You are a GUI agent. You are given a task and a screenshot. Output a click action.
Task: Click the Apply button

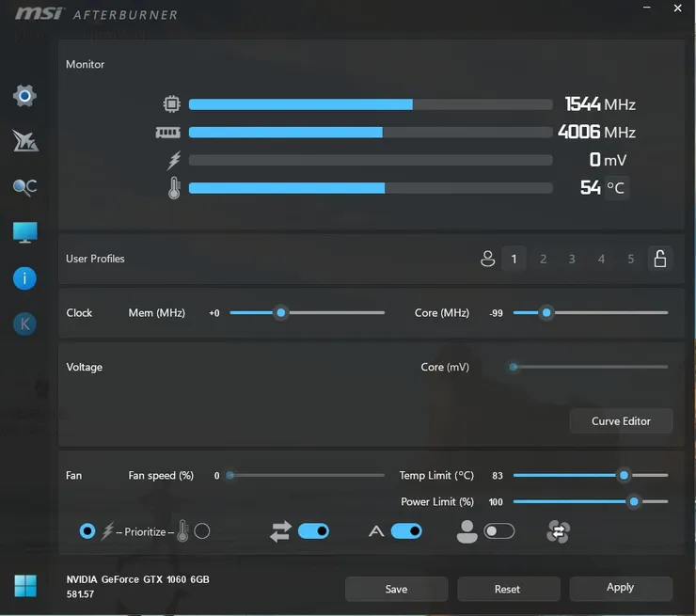621,588
